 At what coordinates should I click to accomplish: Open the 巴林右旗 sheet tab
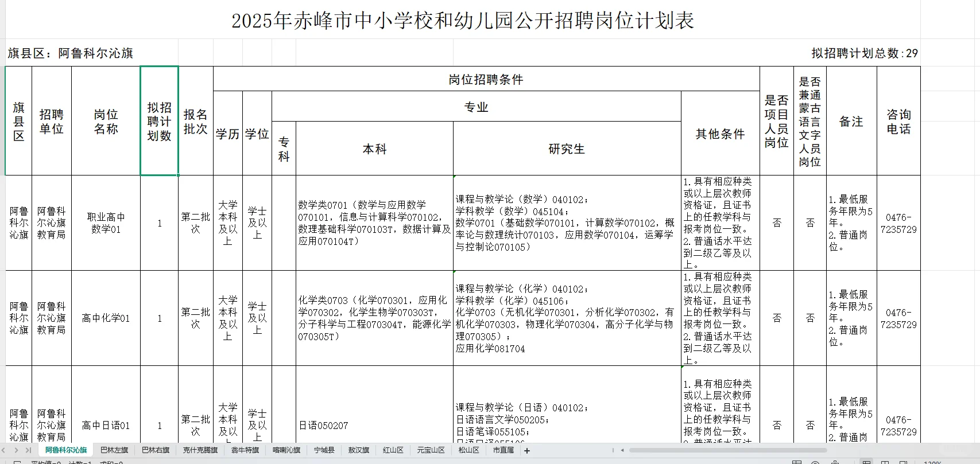(x=156, y=450)
